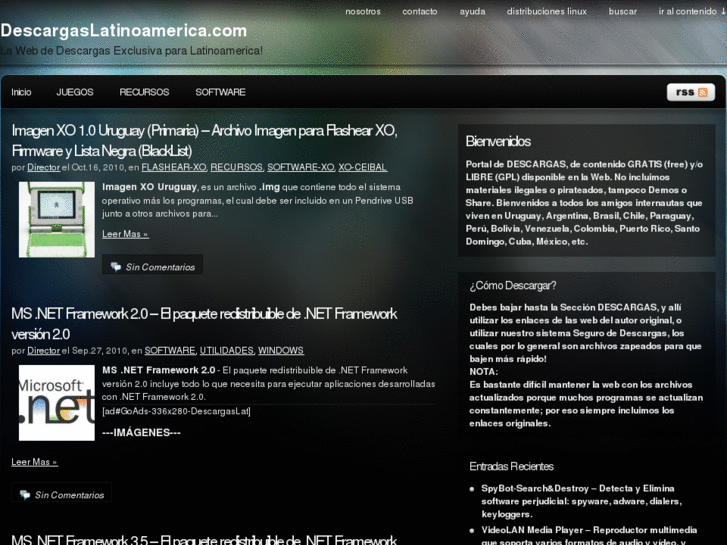Open the RECURSOS category under Imagen XO post

(x=237, y=167)
